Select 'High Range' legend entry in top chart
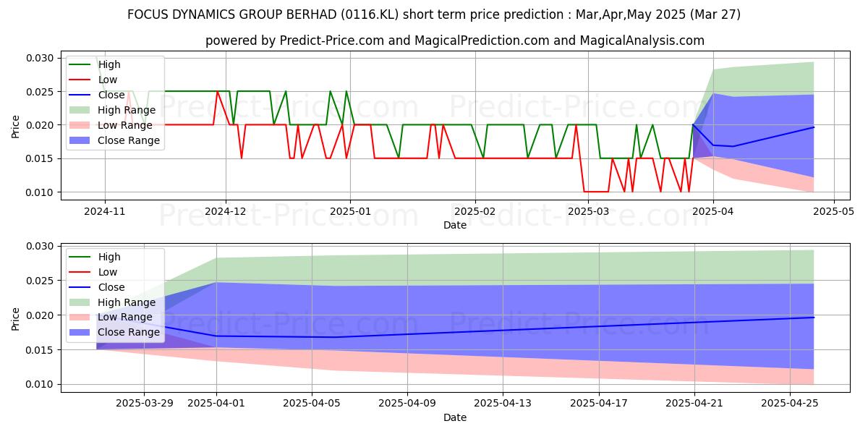 pos(127,110)
